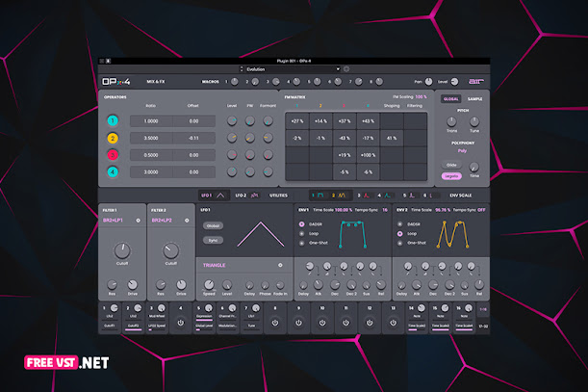Change the Poly polyphony mode
Screen dimensions: 588x392
click(x=462, y=151)
